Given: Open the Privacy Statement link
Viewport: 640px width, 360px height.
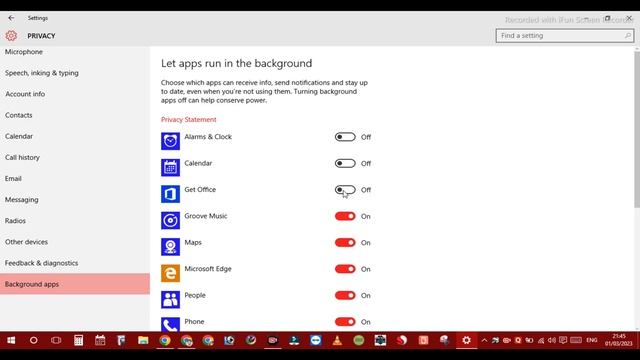Looking at the screenshot, I should (189, 120).
